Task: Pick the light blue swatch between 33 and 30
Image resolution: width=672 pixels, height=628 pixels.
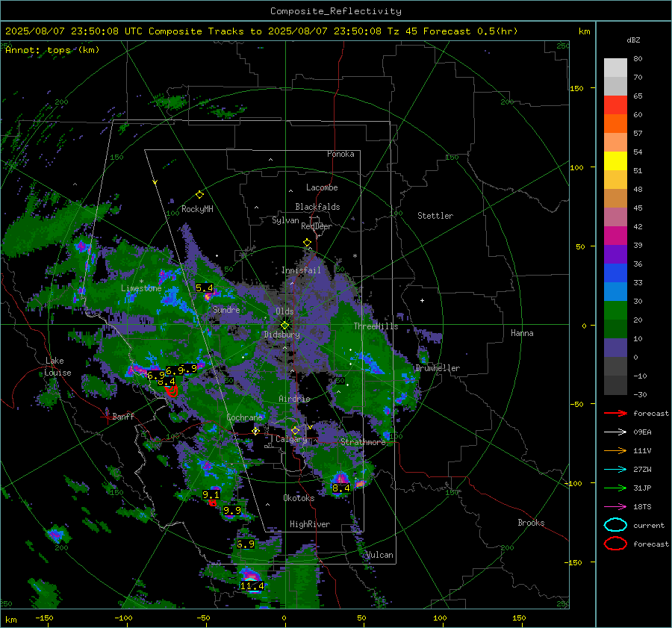Action: click(x=615, y=291)
